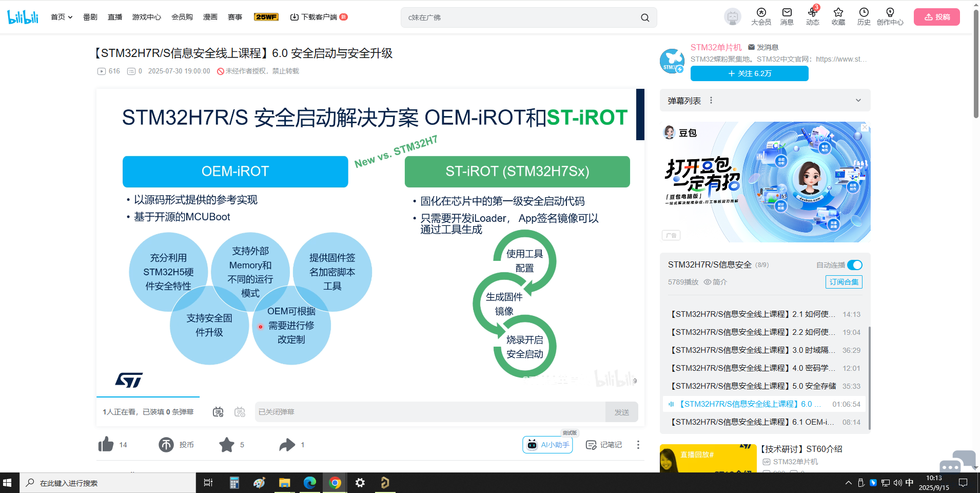Viewport: 980px width, 493px height.
Task: Play episode 3.0 时域隔 in playlist
Action: 764,350
